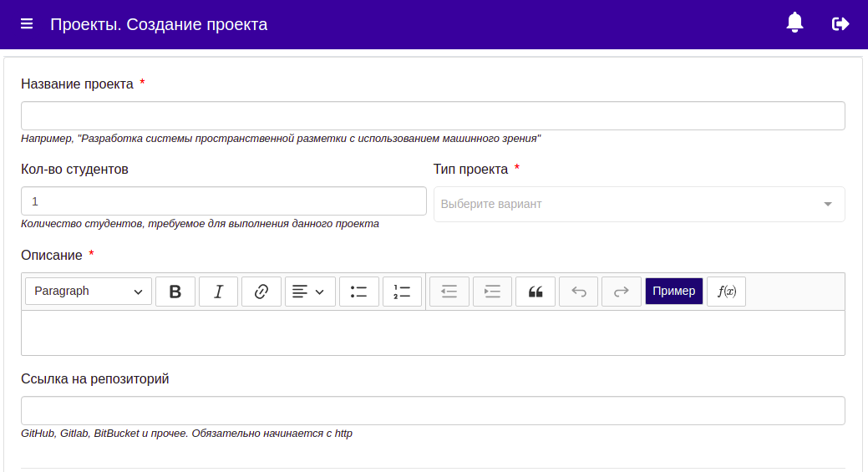Click the Пример button
Screen dimensions: 868x472
click(673, 291)
